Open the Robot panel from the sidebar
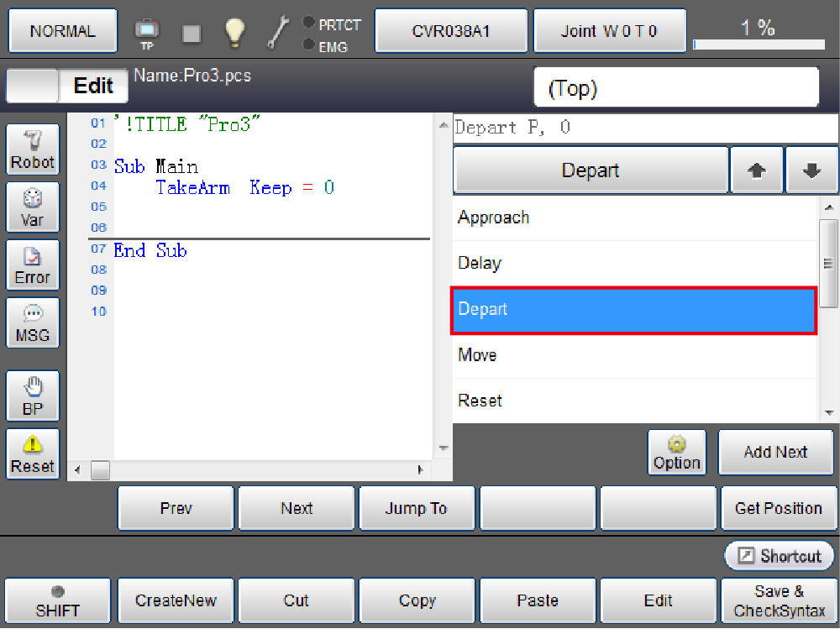The image size is (840, 629). coord(33,149)
